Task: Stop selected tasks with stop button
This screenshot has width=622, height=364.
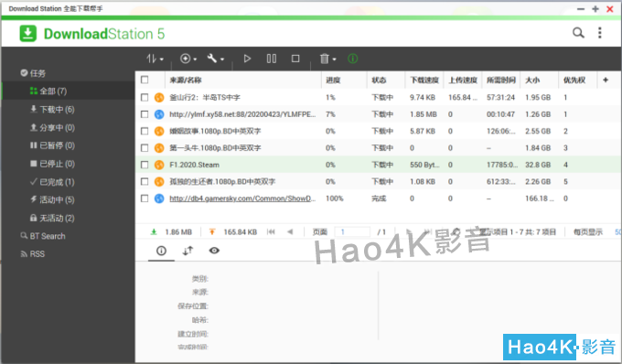Action: pos(295,59)
